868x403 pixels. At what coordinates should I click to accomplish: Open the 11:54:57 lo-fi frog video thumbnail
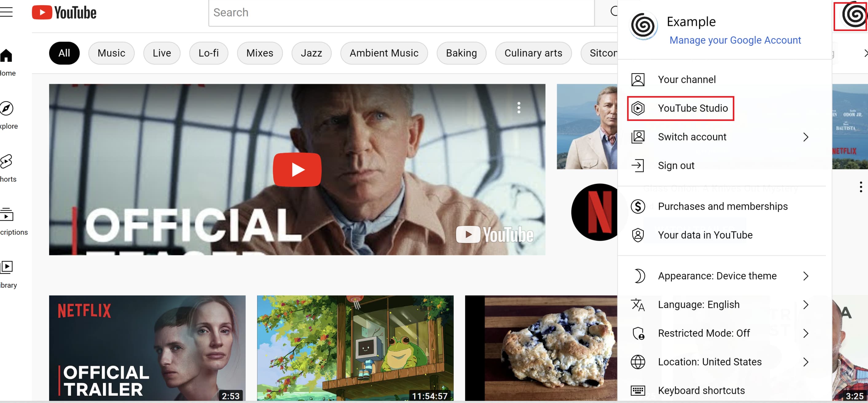pyautogui.click(x=355, y=347)
